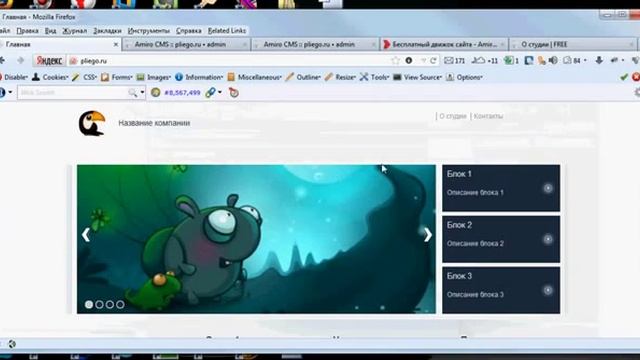Open the Контакты link
The width and height of the screenshot is (640, 360).
pyautogui.click(x=488, y=116)
